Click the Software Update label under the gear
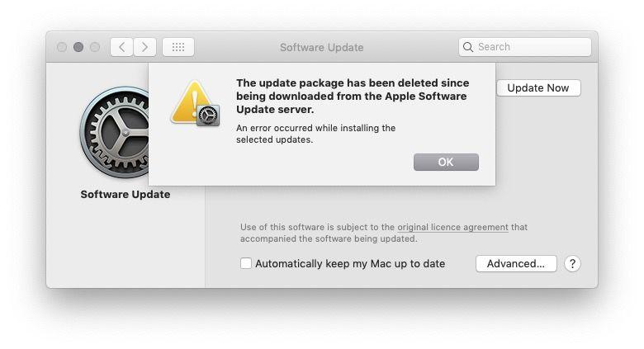Image resolution: width=644 pixels, height=349 pixels. 125,194
